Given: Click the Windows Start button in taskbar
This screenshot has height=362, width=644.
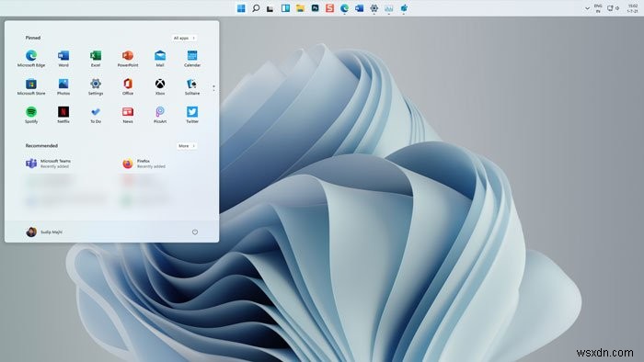Looking at the screenshot, I should point(241,8).
